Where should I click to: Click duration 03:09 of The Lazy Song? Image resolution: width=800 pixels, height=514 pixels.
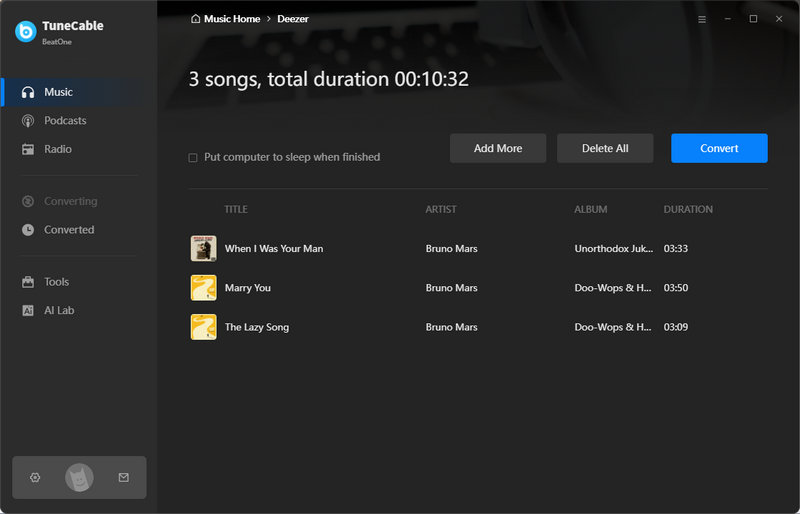click(x=676, y=327)
